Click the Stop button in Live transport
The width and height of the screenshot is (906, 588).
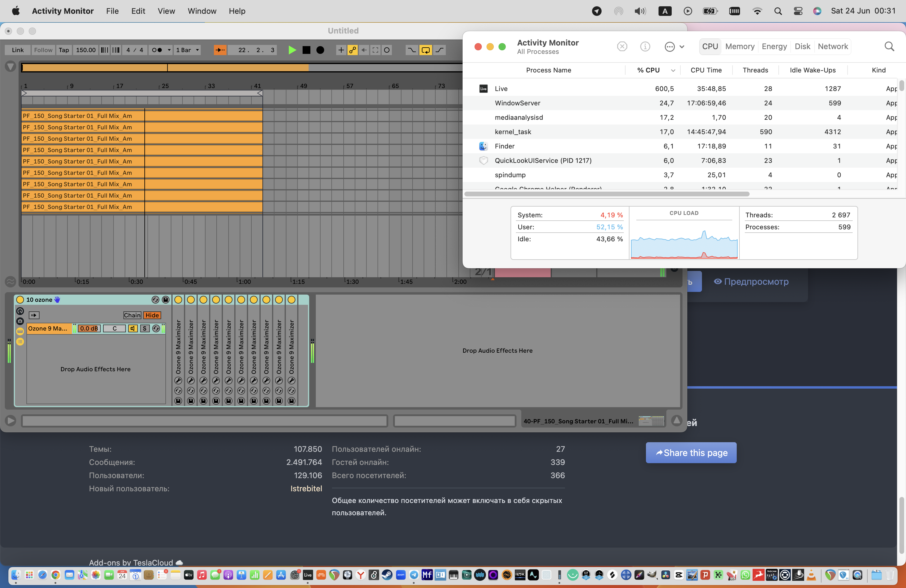tap(306, 50)
